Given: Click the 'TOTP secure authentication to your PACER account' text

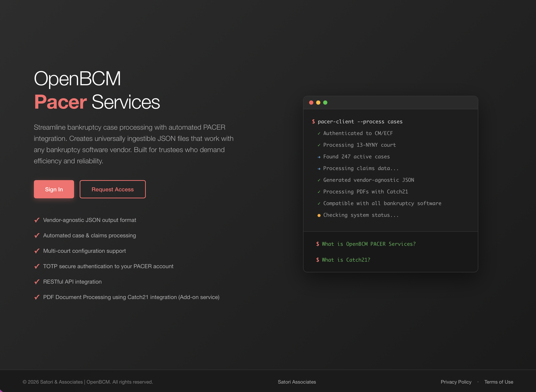Looking at the screenshot, I should (x=108, y=266).
